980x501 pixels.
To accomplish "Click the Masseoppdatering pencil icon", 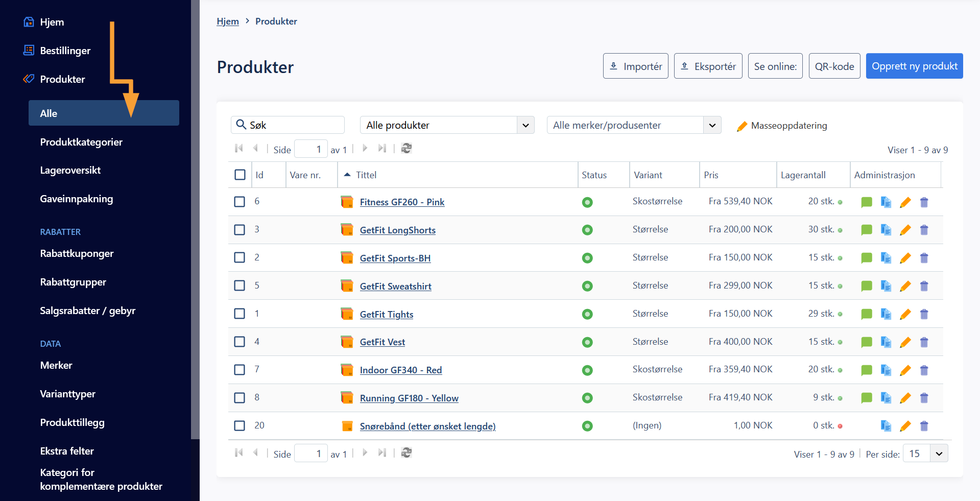I will (742, 126).
